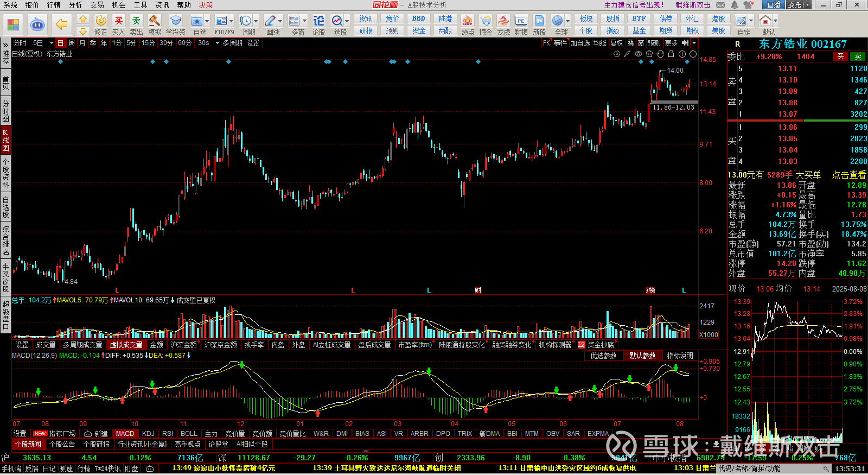This screenshot has height=475, width=868.
Task: Open the 全球 dropdown arrow
Action: coord(567,21)
